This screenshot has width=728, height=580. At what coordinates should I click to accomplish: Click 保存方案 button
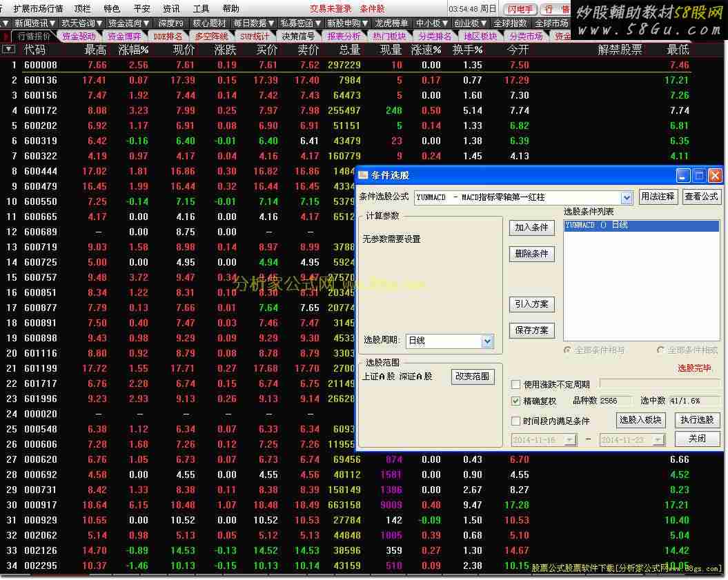click(x=531, y=330)
